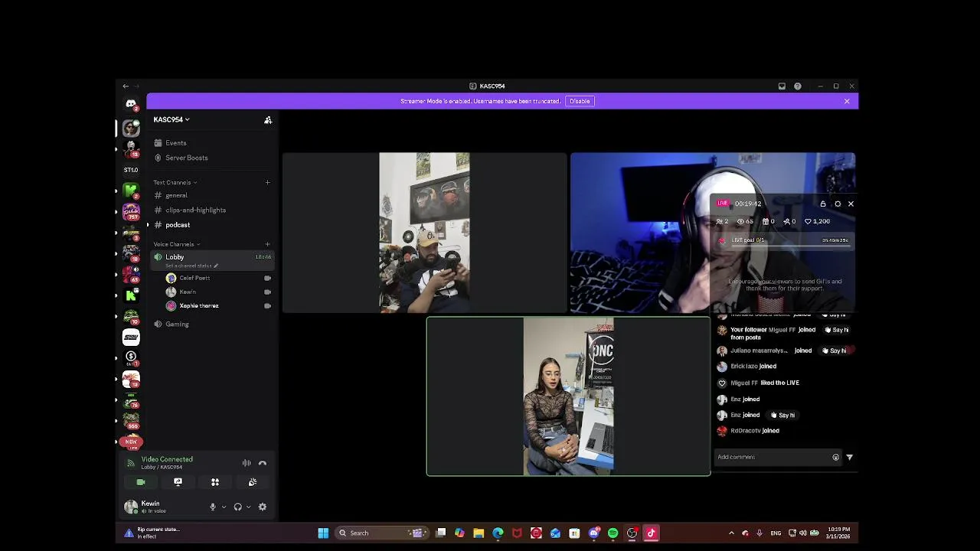Open Discord user settings gear
Screen dimensions: 980x551
(263, 507)
